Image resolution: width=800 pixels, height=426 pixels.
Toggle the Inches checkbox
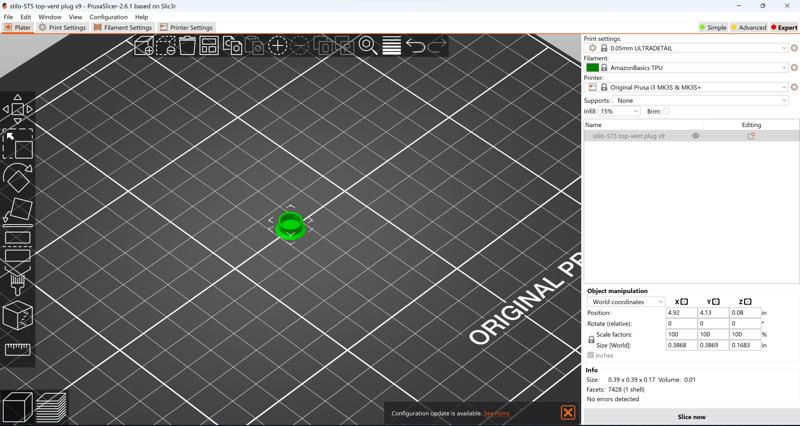(x=591, y=355)
